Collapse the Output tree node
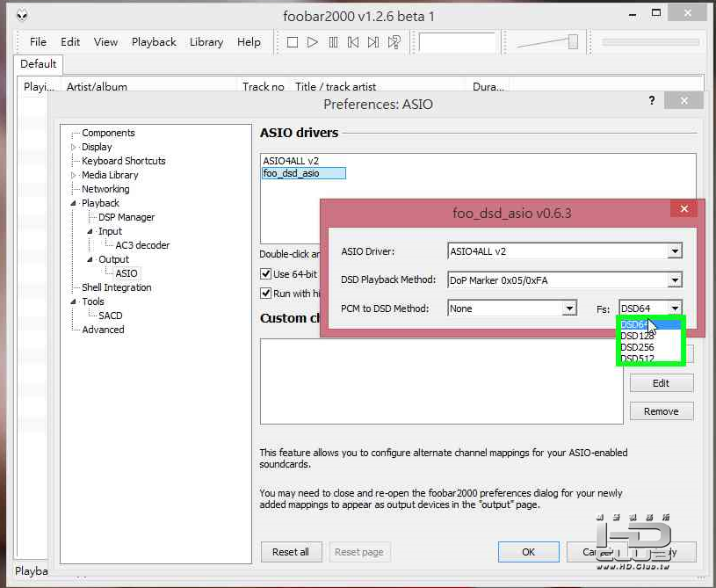Image resolution: width=716 pixels, height=588 pixels. (90, 259)
